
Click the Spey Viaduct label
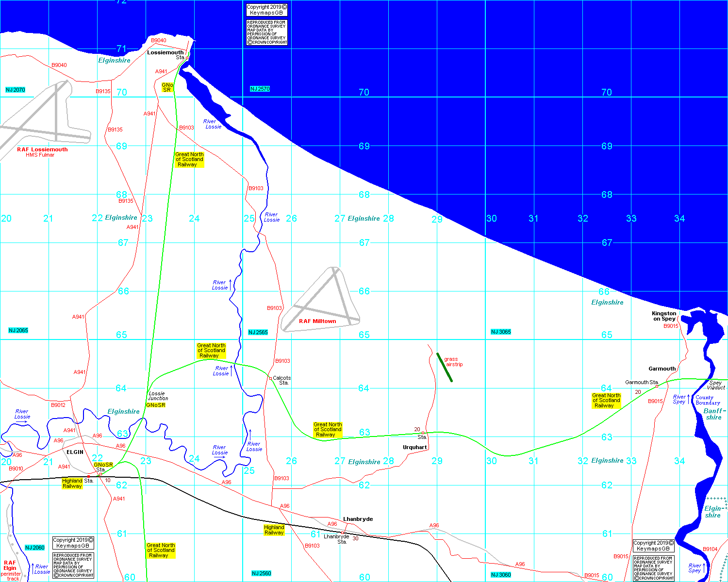[x=716, y=385]
